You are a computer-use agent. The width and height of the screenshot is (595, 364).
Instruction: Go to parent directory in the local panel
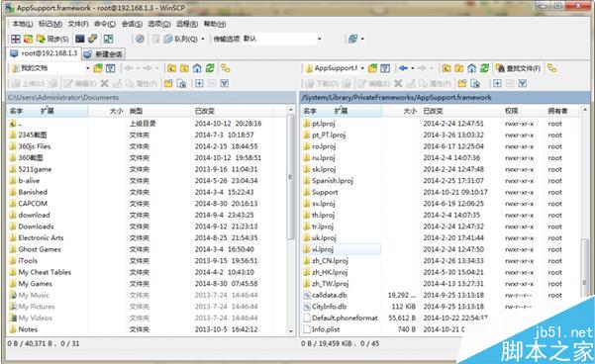pos(171,68)
